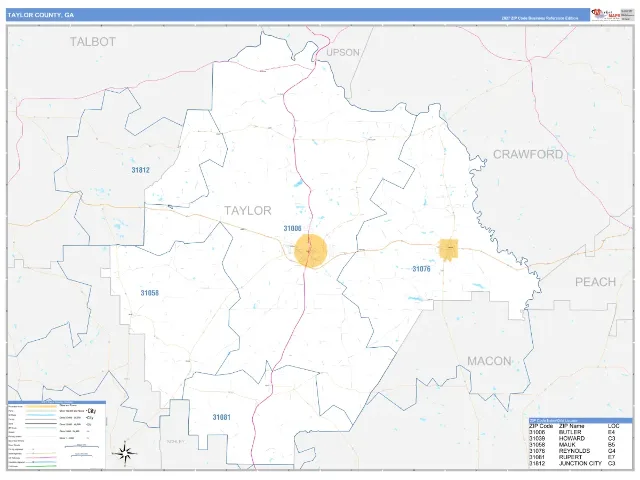Click the TAYLOR county label
The image size is (640, 480).
(x=248, y=211)
